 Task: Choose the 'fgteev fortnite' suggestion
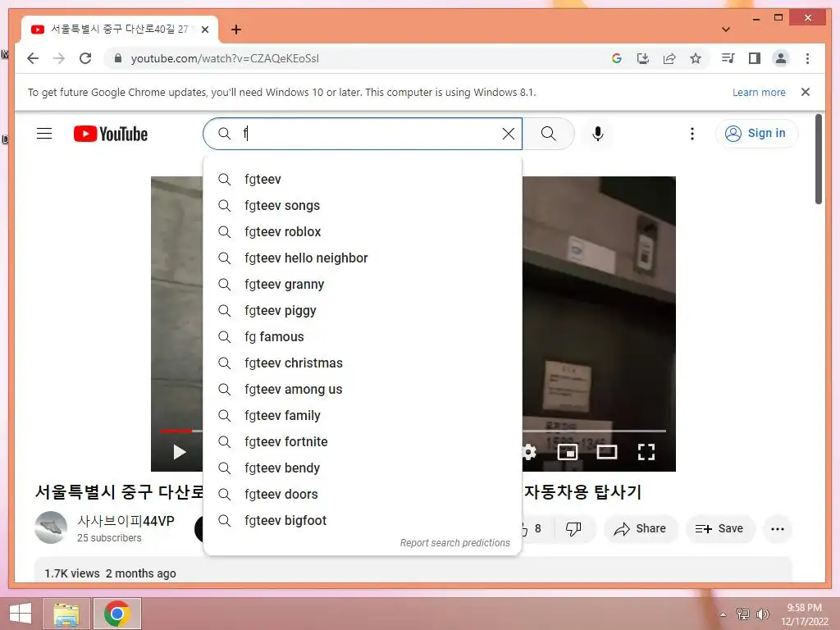[362, 441]
